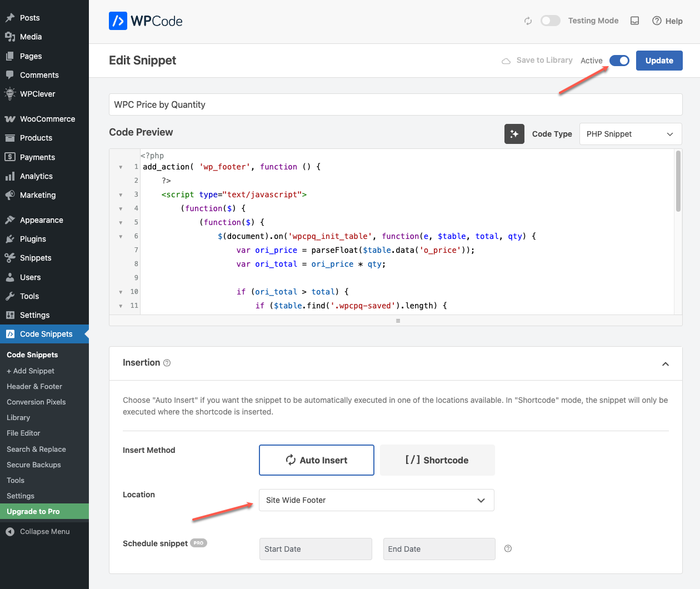Image resolution: width=700 pixels, height=589 pixels.
Task: Click the Update button
Action: point(659,61)
